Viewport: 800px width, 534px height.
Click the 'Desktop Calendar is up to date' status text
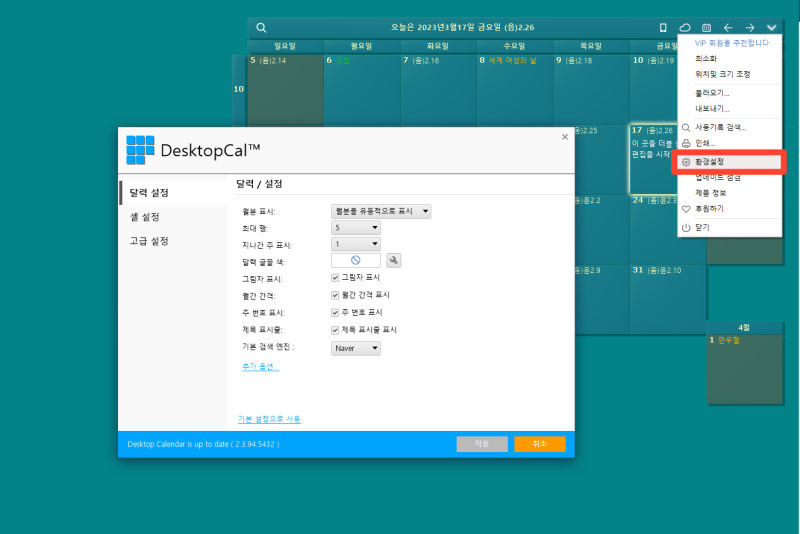click(x=203, y=444)
